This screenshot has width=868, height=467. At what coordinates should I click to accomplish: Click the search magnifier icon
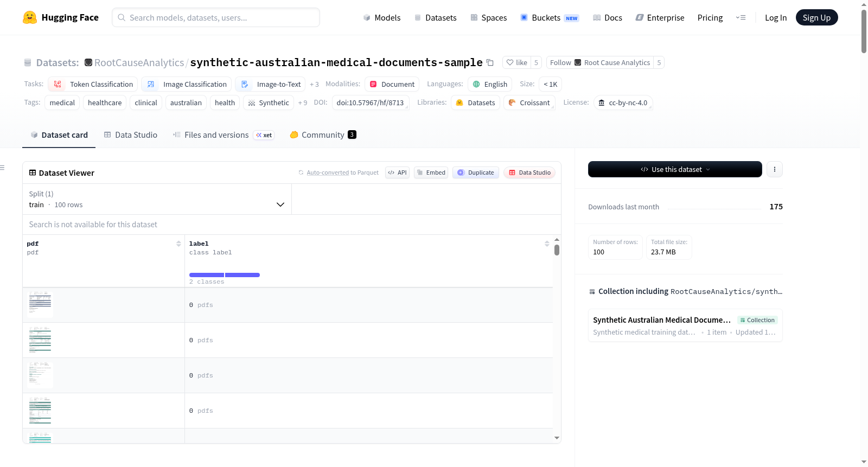(x=122, y=17)
